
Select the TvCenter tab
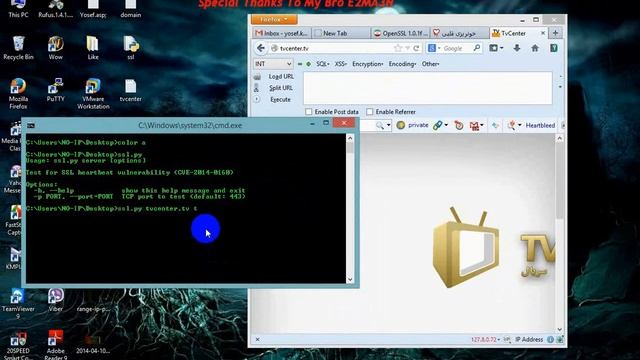513,33
